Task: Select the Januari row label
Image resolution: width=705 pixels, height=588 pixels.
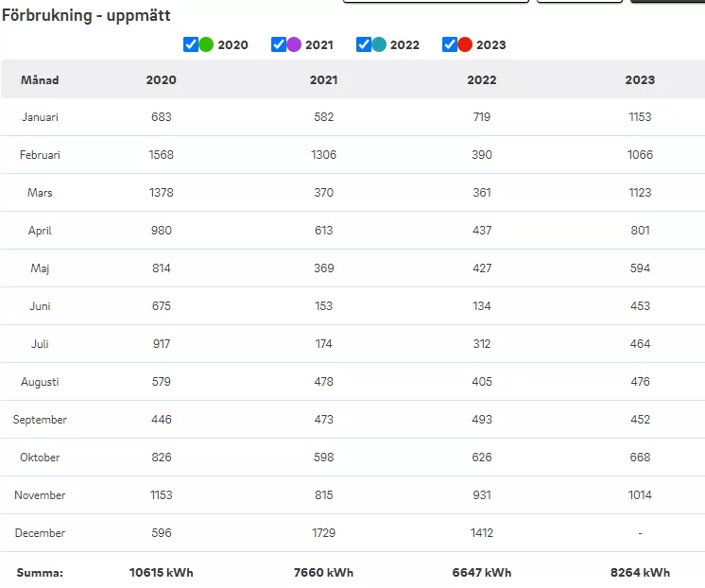Action: click(40, 117)
